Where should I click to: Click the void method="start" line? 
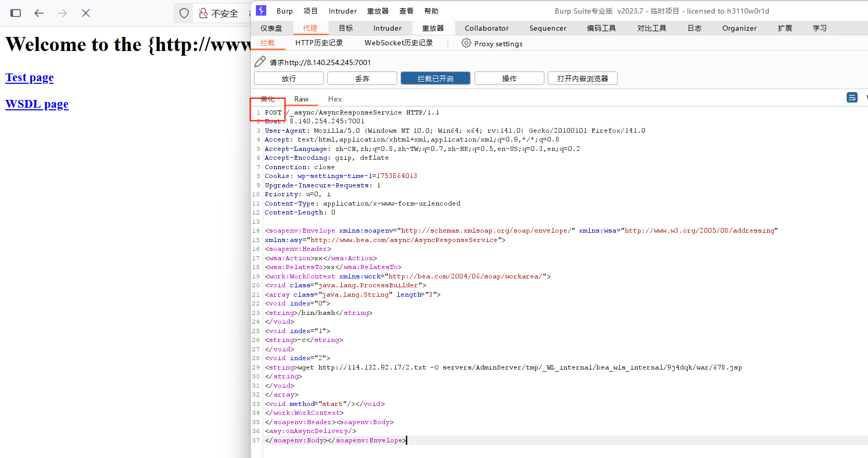(325, 404)
